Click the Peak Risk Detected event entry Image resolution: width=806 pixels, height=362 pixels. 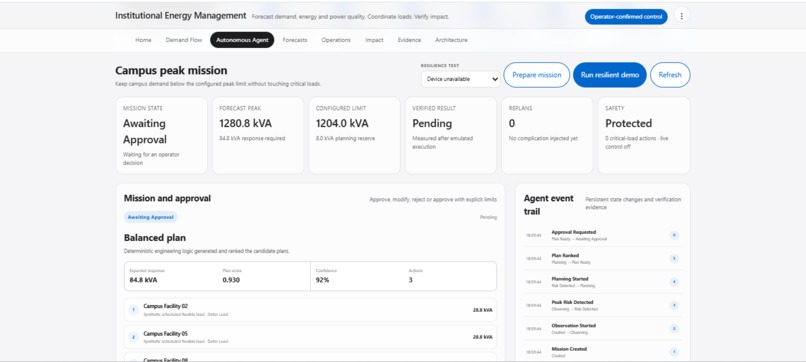pos(602,305)
